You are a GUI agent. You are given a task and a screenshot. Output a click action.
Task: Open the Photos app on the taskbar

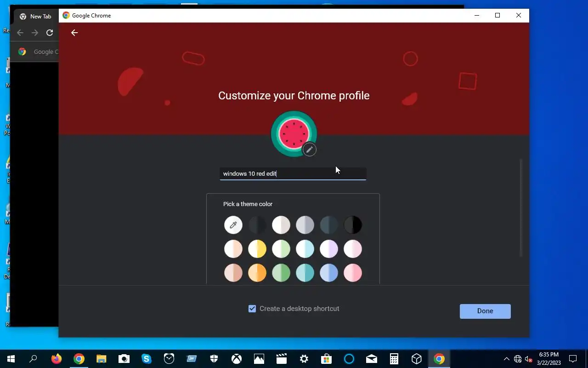(259, 359)
